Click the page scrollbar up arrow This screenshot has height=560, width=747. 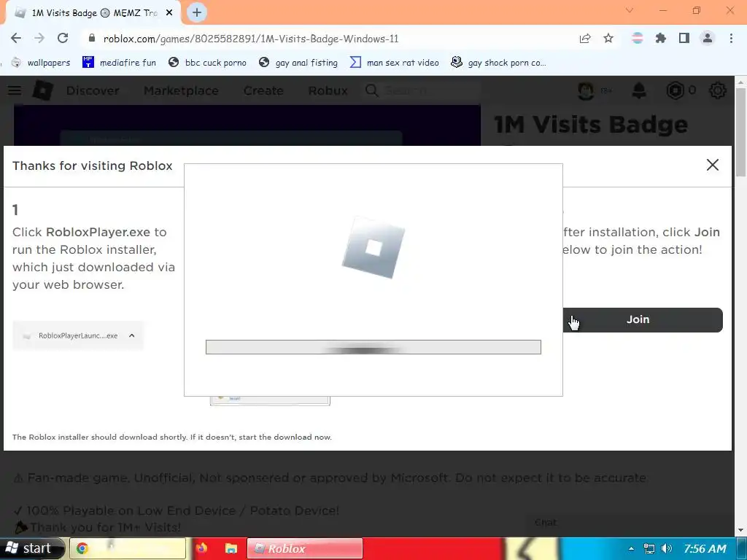pyautogui.click(x=740, y=82)
